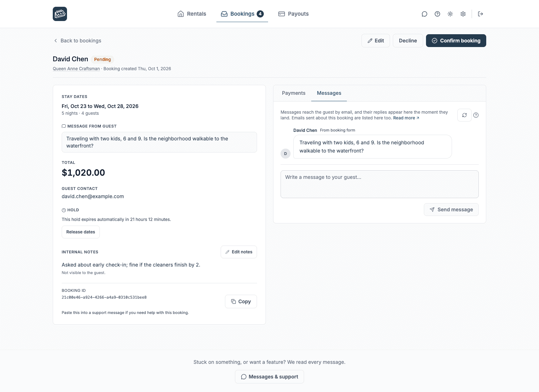Click the guest email david.chen@example.com
The width and height of the screenshot is (539, 392).
(93, 196)
